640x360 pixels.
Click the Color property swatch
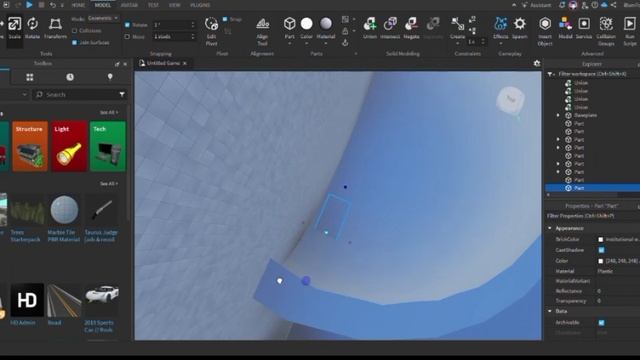point(600,261)
